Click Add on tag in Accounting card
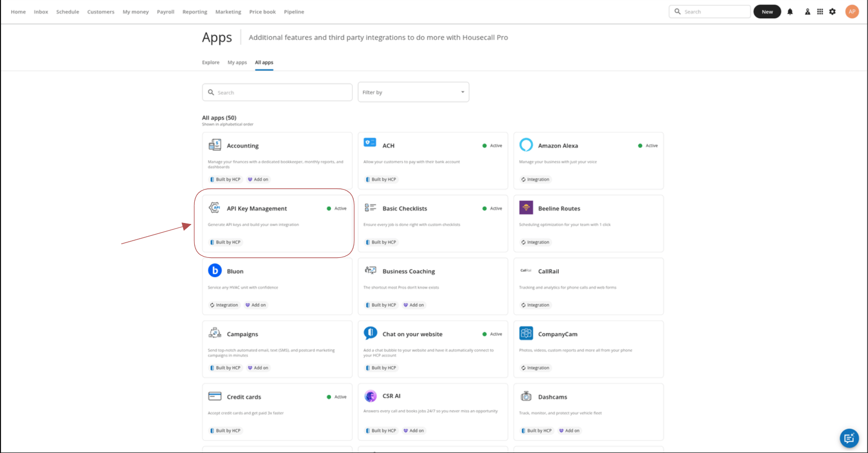The image size is (868, 453). tap(258, 179)
